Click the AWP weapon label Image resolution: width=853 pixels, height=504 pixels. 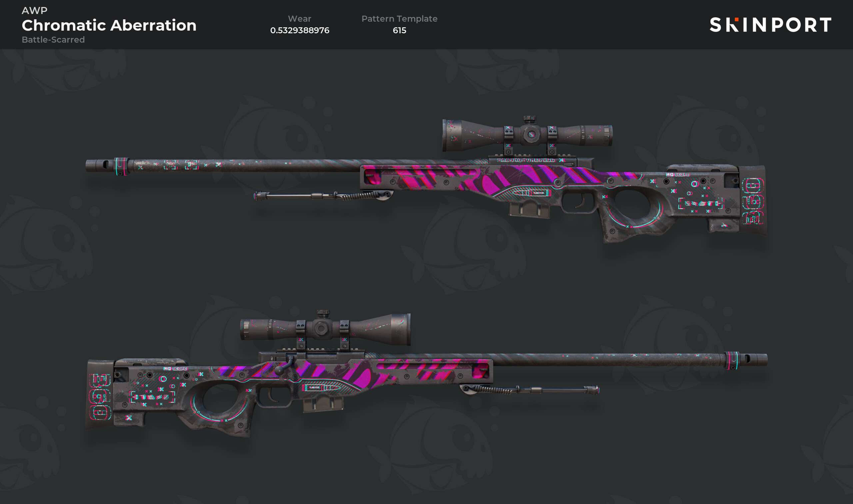click(x=35, y=11)
